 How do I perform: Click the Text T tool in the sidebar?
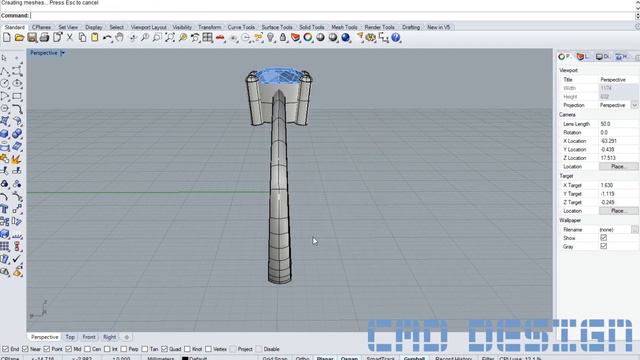[x=4, y=209]
